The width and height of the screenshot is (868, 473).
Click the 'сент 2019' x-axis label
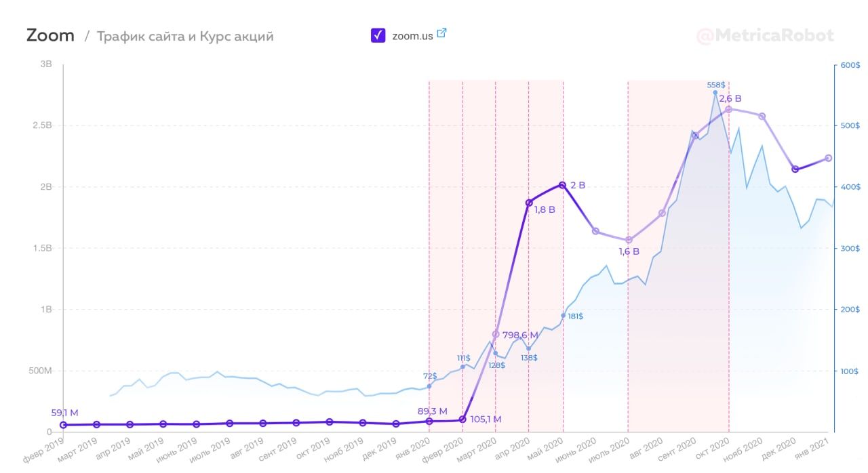(277, 451)
